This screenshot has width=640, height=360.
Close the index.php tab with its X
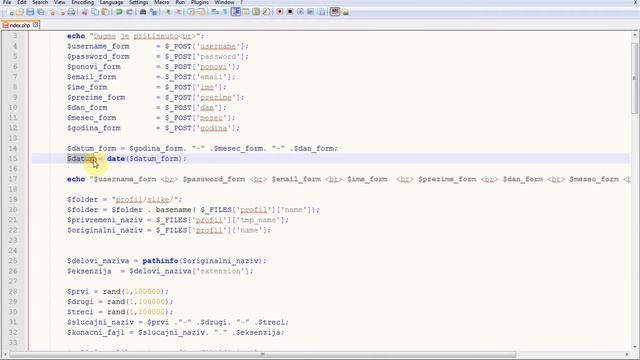[x=36, y=25]
